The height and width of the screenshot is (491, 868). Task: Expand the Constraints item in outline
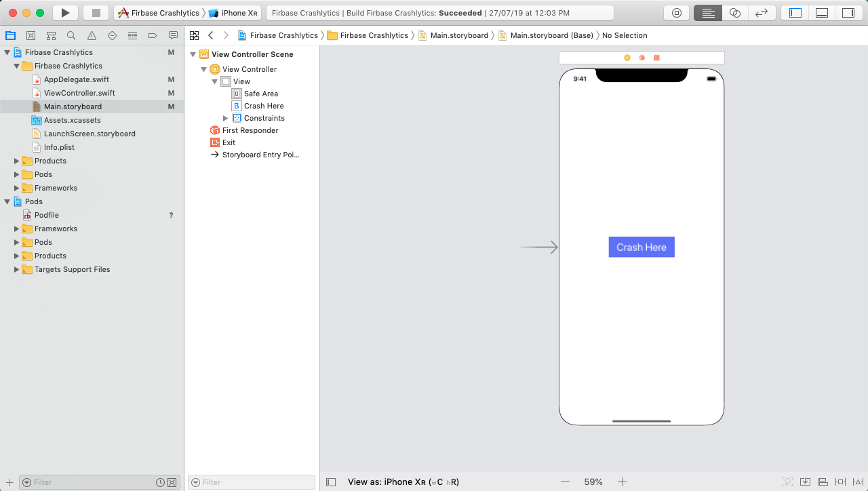(226, 118)
